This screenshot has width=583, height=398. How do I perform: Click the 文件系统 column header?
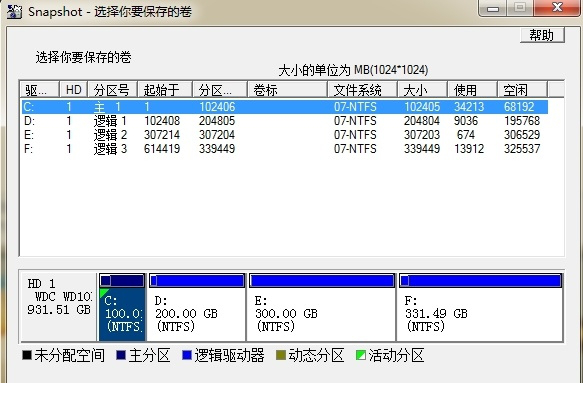tap(363, 90)
